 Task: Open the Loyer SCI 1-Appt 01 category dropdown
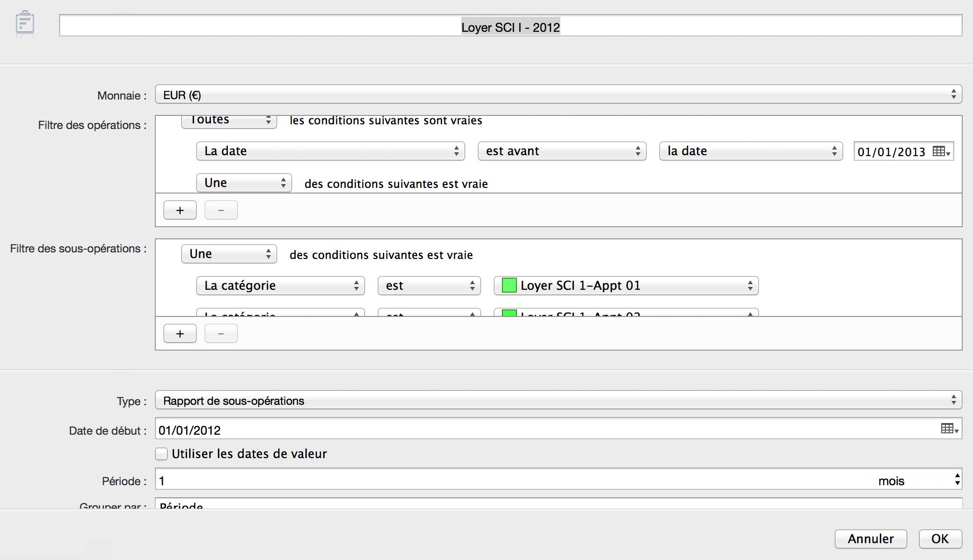click(626, 286)
